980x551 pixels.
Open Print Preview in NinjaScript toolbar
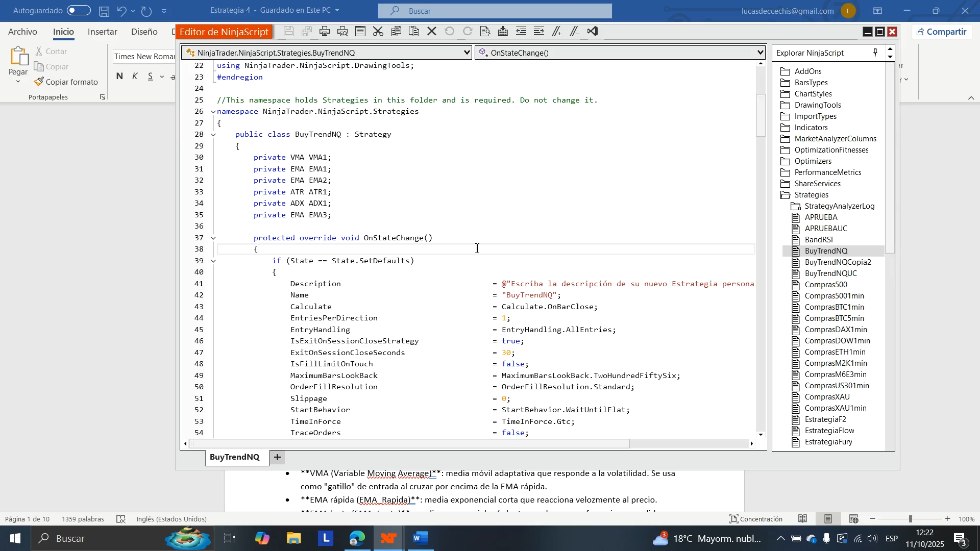tap(342, 32)
